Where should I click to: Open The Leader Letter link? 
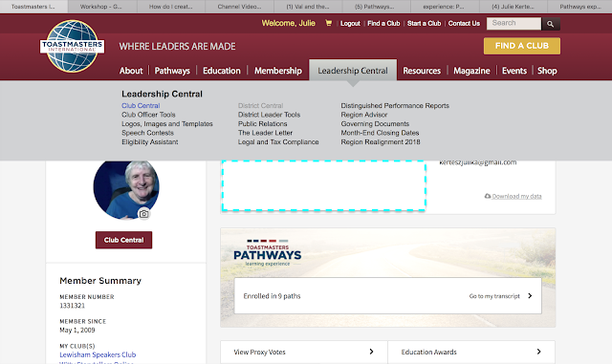(x=265, y=133)
